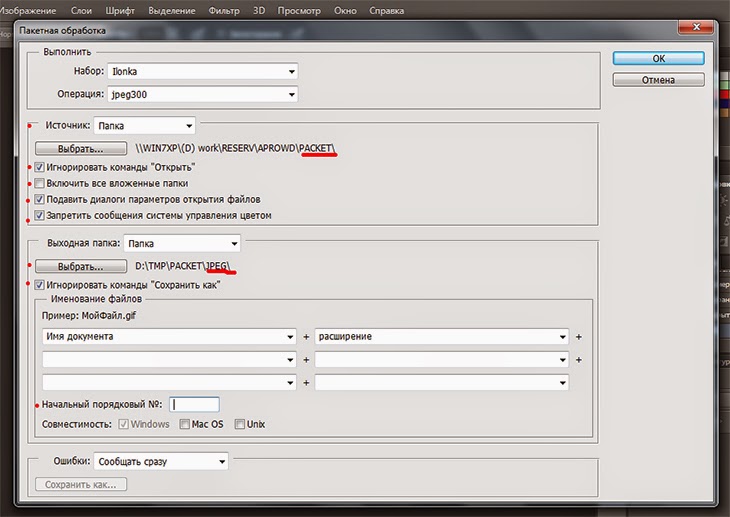Open the 3D menu
The width and height of the screenshot is (730, 517).
(259, 11)
